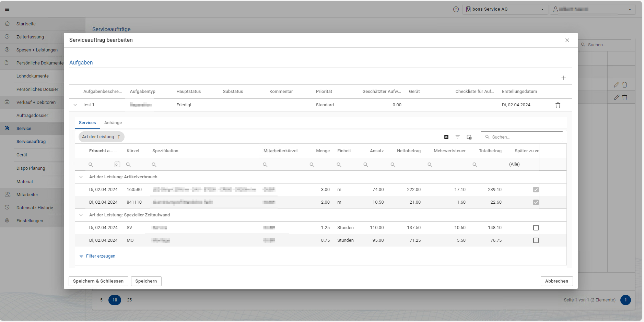The height and width of the screenshot is (322, 644).
Task: Add a new task with plus icon
Action: click(x=563, y=78)
